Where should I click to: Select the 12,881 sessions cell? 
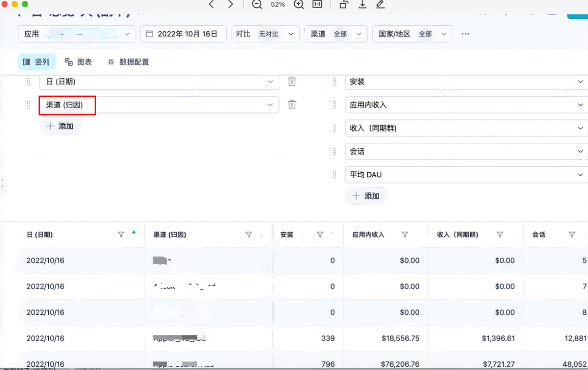575,338
